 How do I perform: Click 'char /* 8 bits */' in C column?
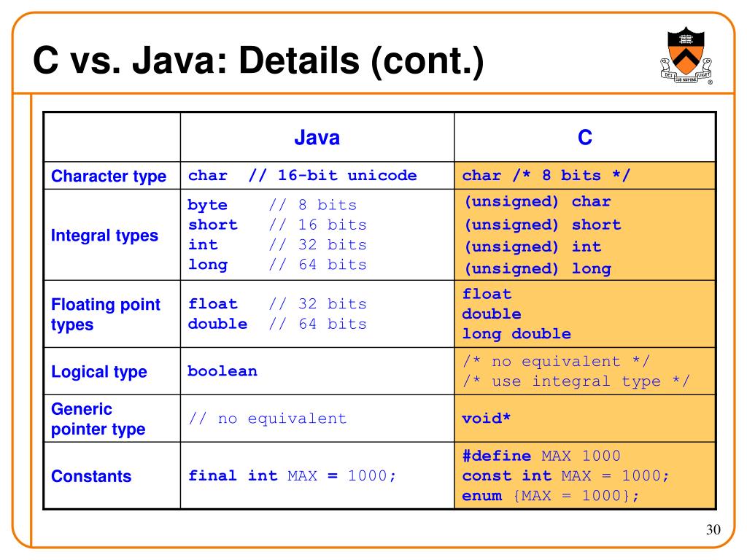(546, 176)
